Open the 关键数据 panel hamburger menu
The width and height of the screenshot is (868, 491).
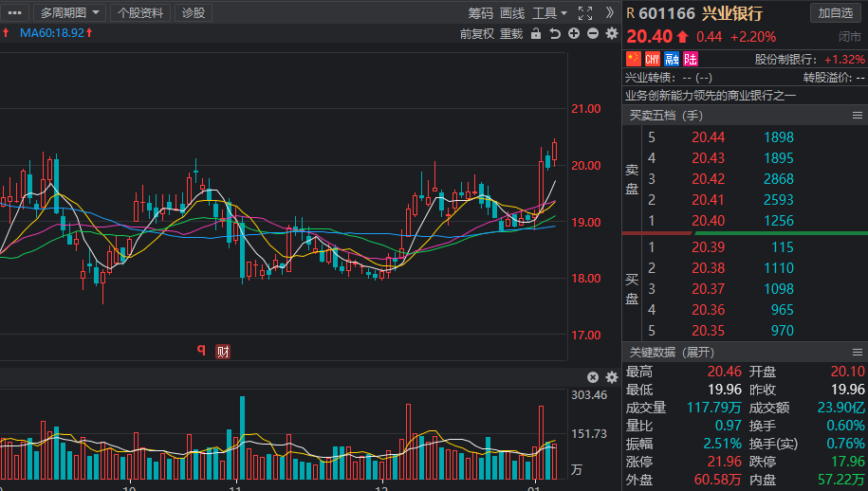pos(858,353)
